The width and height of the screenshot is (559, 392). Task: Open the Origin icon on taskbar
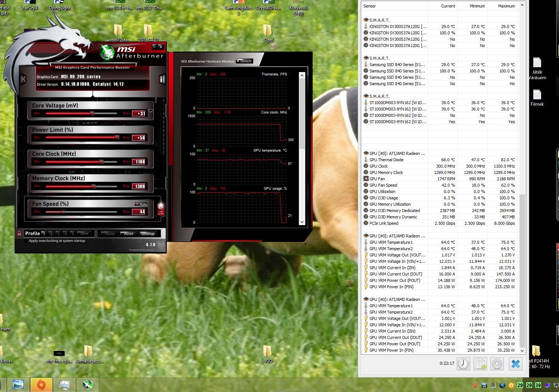[41, 385]
